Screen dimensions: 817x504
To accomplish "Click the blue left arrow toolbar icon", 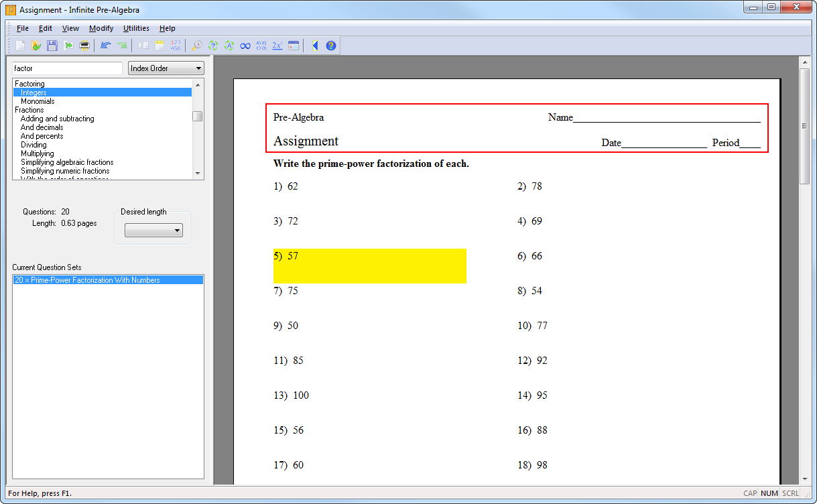I will point(315,46).
